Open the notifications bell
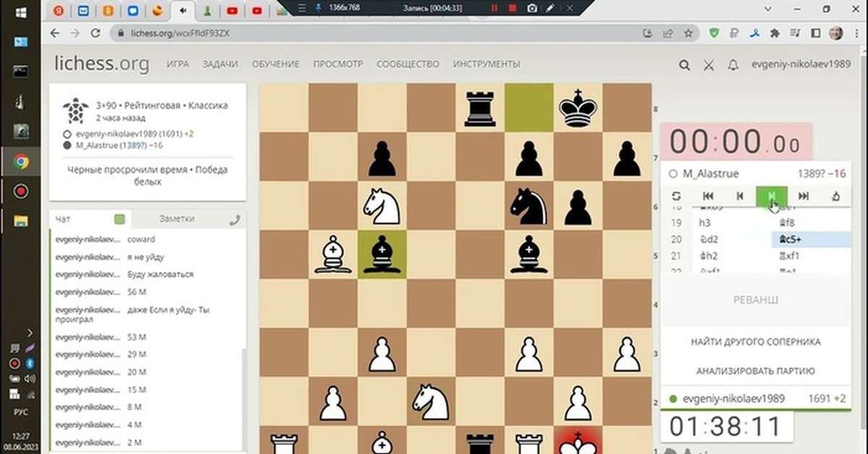The image size is (868, 454). point(733,64)
